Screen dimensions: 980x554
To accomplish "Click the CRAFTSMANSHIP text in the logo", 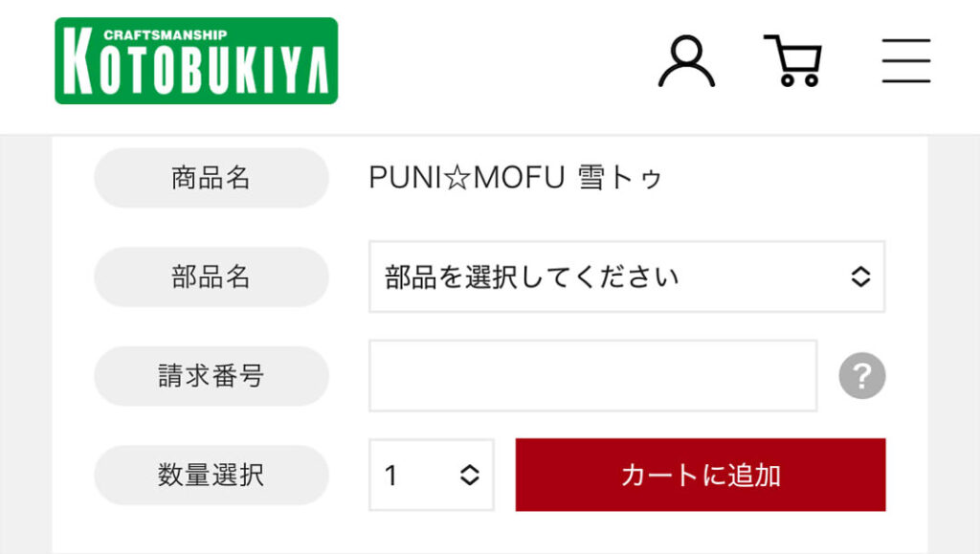I will click(x=165, y=34).
